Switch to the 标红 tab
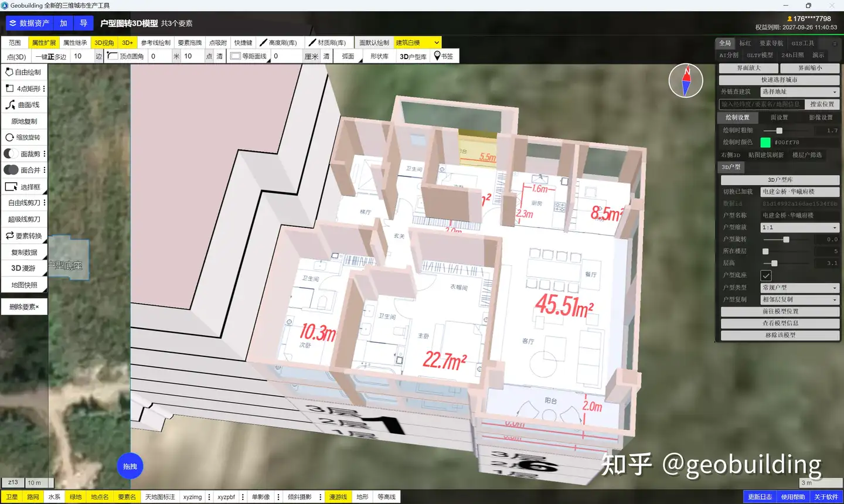The width and height of the screenshot is (844, 504). 745,43
